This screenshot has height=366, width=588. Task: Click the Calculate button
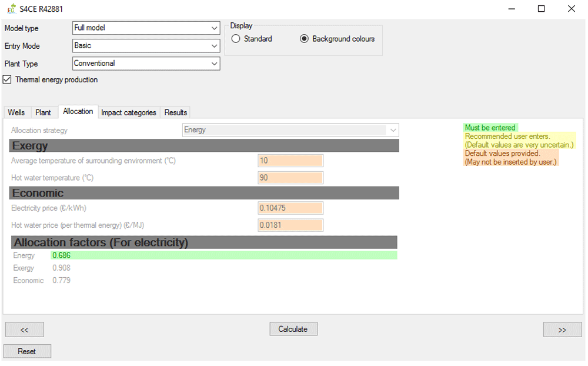point(293,329)
